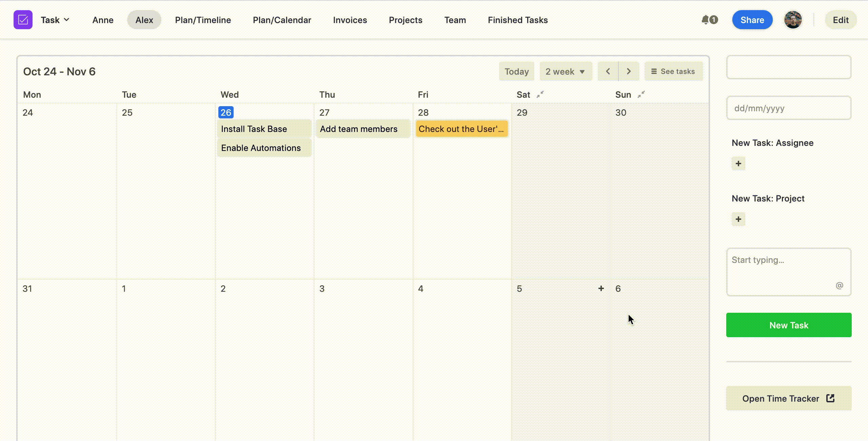Open the 2 week view dropdown
Image resolution: width=868 pixels, height=441 pixels.
[566, 71]
